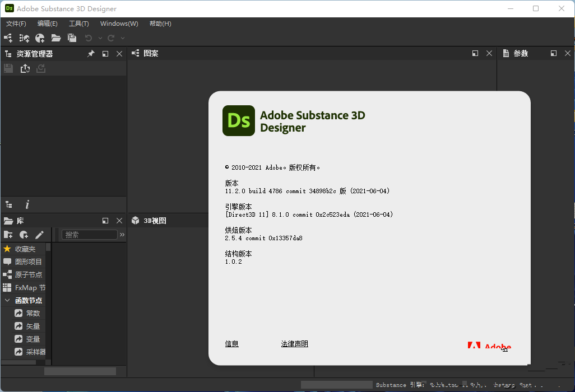Click the save all packages icon

point(72,38)
